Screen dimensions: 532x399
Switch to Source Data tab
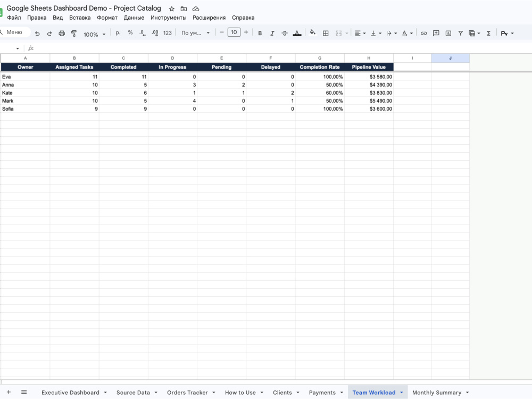pyautogui.click(x=133, y=392)
